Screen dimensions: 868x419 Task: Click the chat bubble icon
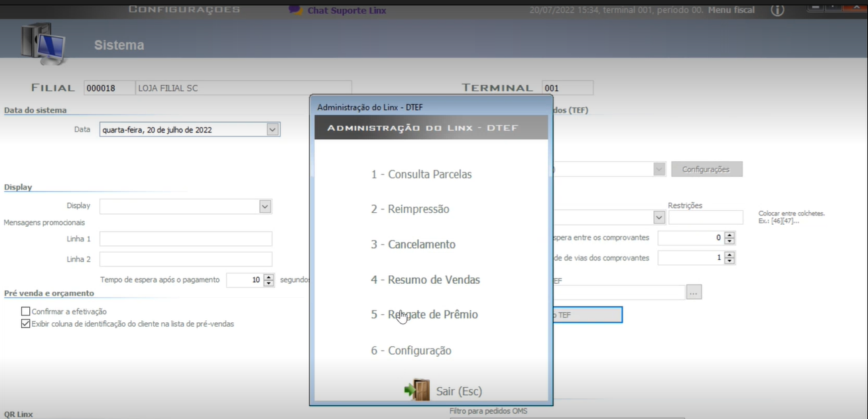pyautogui.click(x=295, y=9)
